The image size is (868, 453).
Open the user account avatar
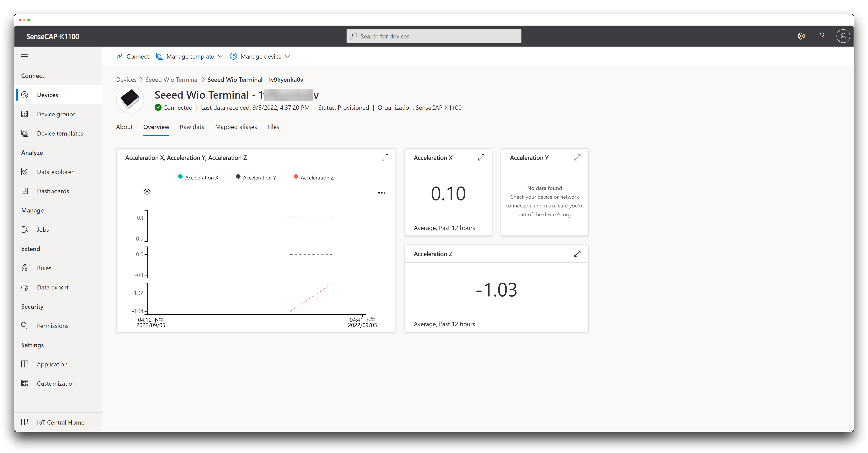(x=843, y=36)
